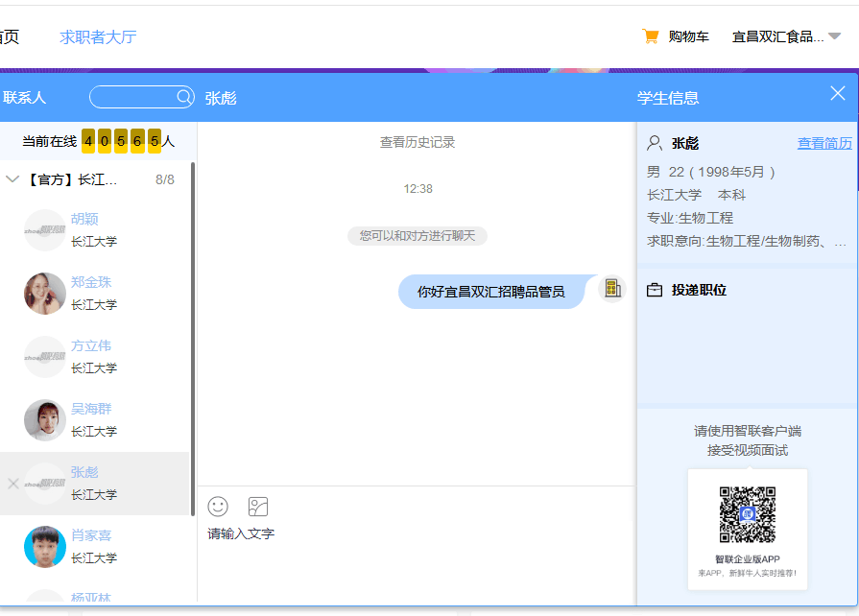Click the send image icon
This screenshot has height=616, width=859.
pyautogui.click(x=258, y=507)
